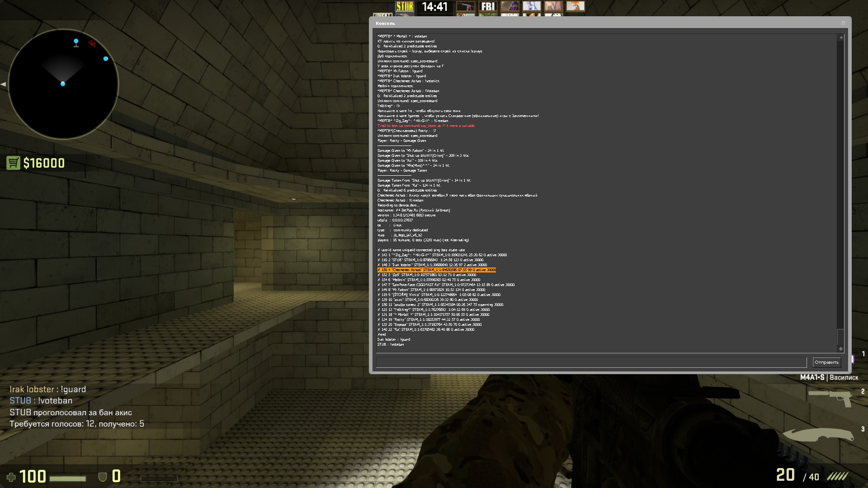This screenshot has width=868, height=488.
Task: Click into the console command input field
Action: (x=591, y=362)
